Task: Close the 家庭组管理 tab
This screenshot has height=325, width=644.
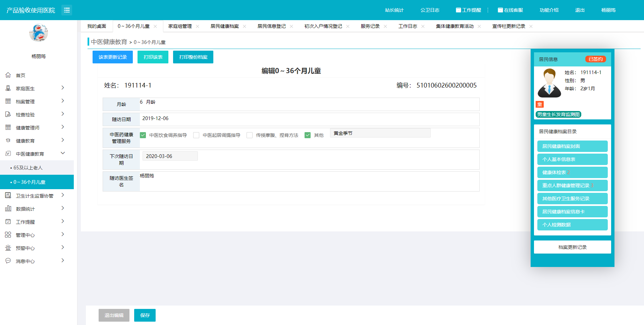Action: pyautogui.click(x=198, y=26)
